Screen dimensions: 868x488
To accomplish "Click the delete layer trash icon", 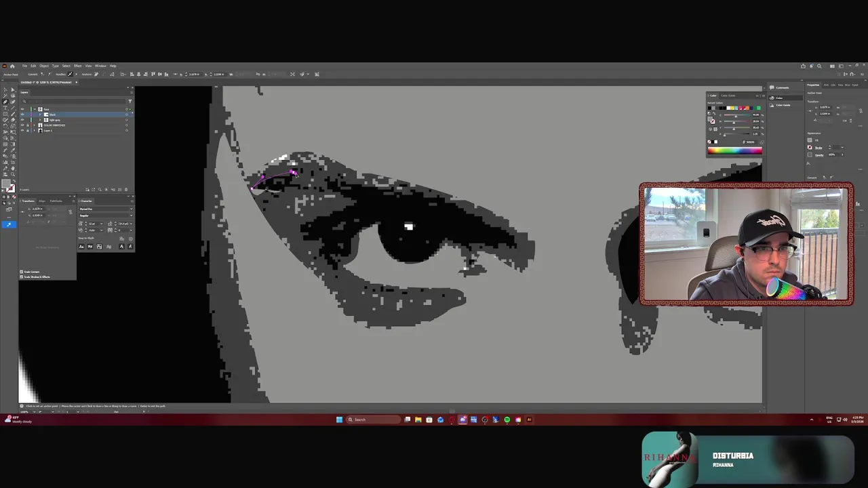I will coord(126,190).
